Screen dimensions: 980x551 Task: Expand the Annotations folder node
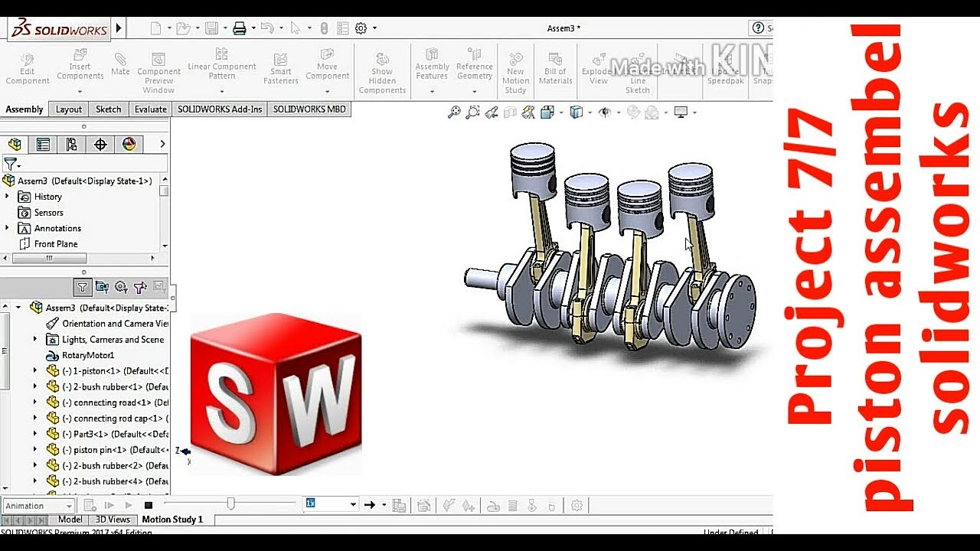(7, 228)
